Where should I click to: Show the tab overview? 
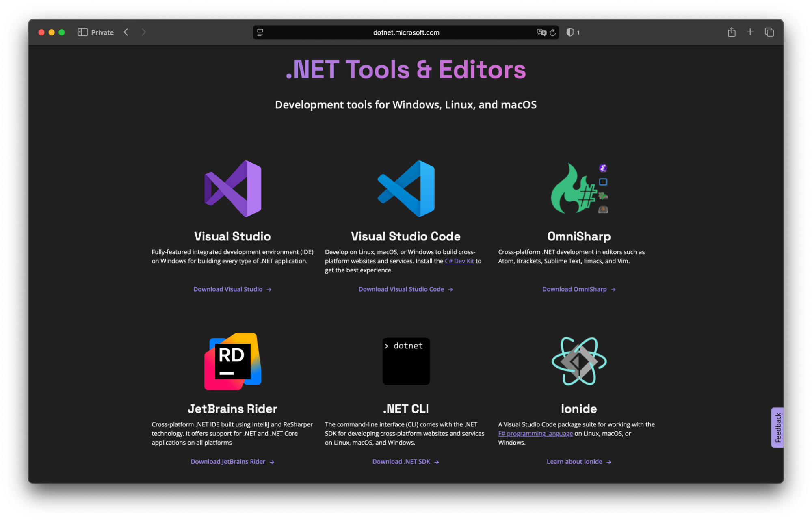(769, 32)
